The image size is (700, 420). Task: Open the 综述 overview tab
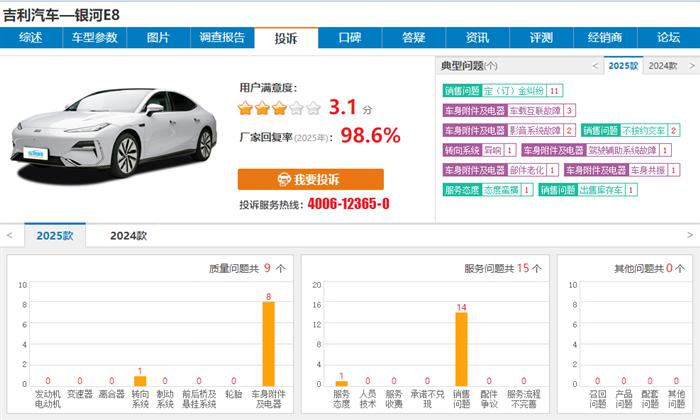(x=31, y=37)
